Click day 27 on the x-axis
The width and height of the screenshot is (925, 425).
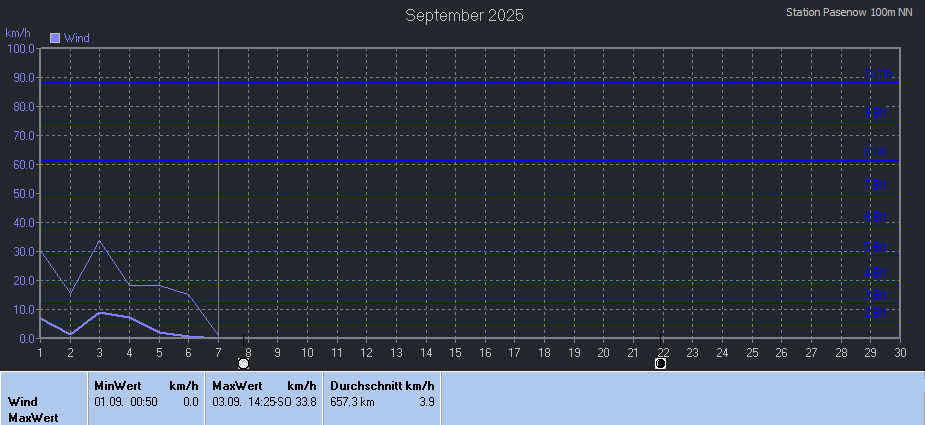coord(811,352)
